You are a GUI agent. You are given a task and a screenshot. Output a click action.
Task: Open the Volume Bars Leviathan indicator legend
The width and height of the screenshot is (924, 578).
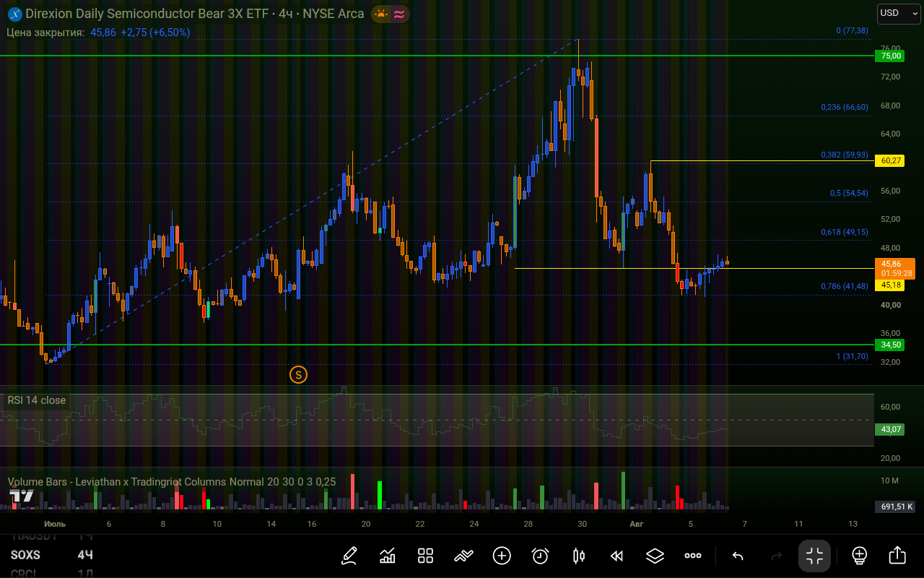tap(172, 482)
